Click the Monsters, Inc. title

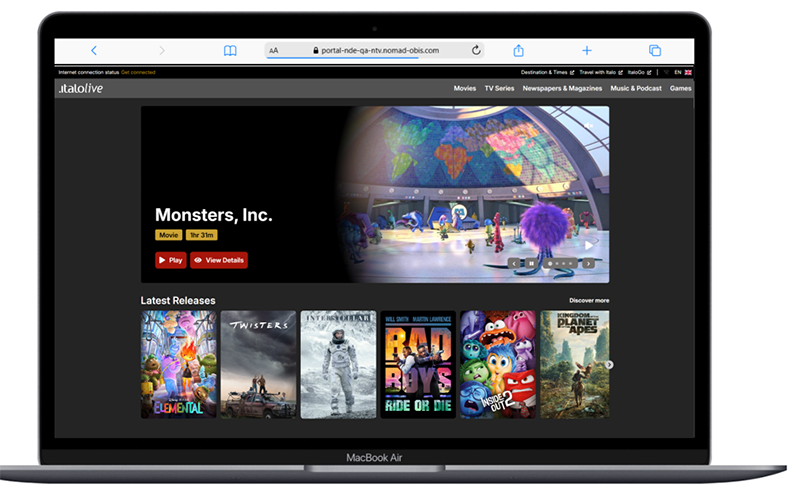(x=214, y=215)
